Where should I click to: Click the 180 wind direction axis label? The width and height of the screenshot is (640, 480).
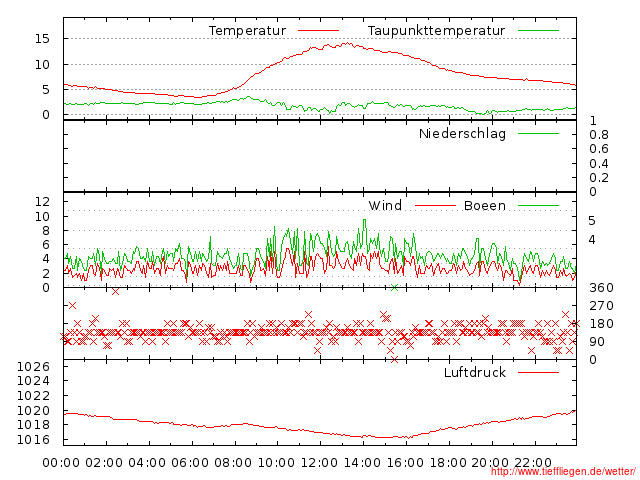pyautogui.click(x=601, y=324)
